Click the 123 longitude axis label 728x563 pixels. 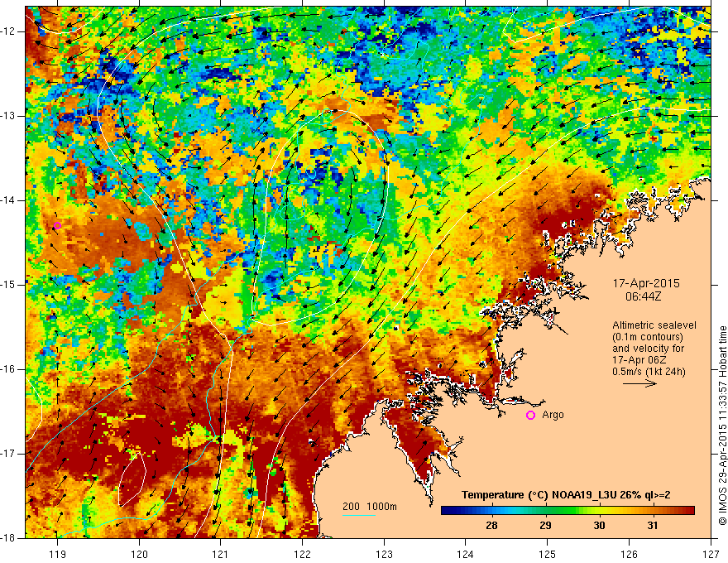point(384,554)
